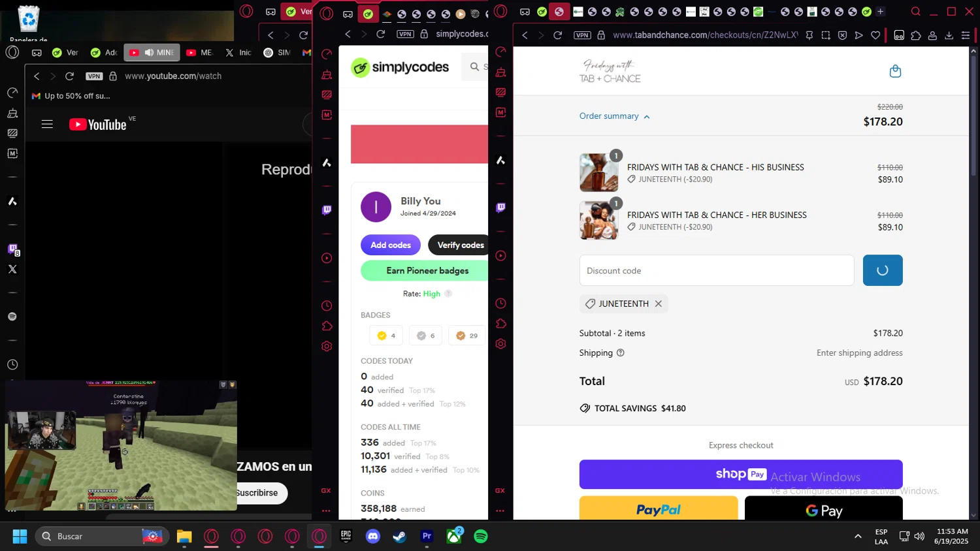The height and width of the screenshot is (551, 980).
Task: Open Steam from the taskbar
Action: 399,537
